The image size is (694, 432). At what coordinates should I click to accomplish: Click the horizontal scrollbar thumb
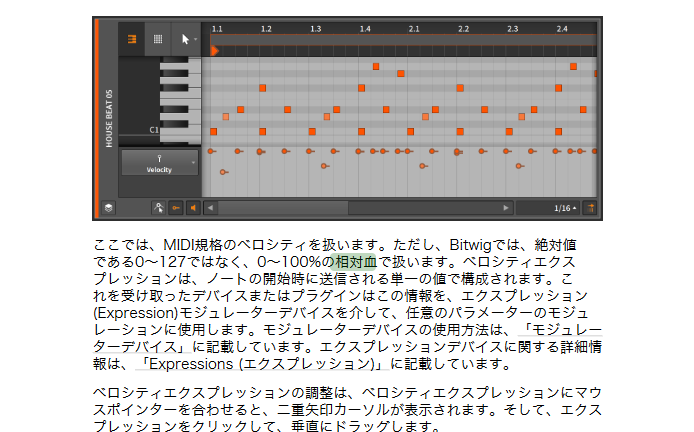[283, 208]
